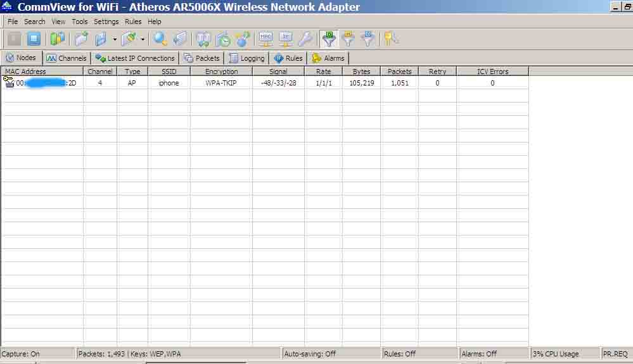
Task: Expand the Clear icon dropdown arrow
Action: [143, 39]
